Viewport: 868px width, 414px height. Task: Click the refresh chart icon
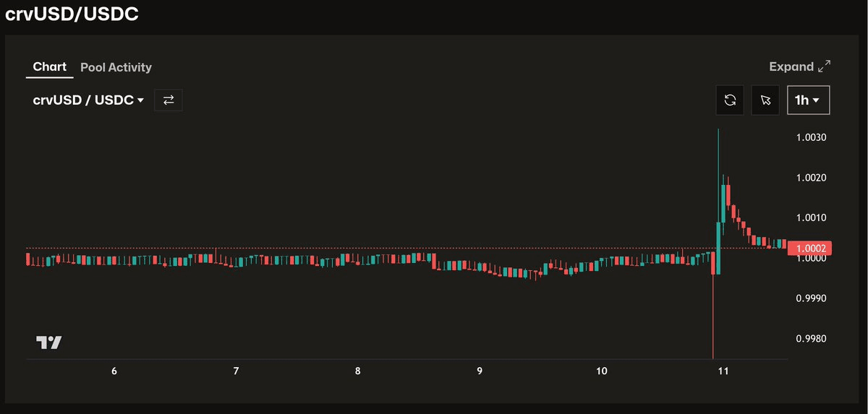(730, 100)
